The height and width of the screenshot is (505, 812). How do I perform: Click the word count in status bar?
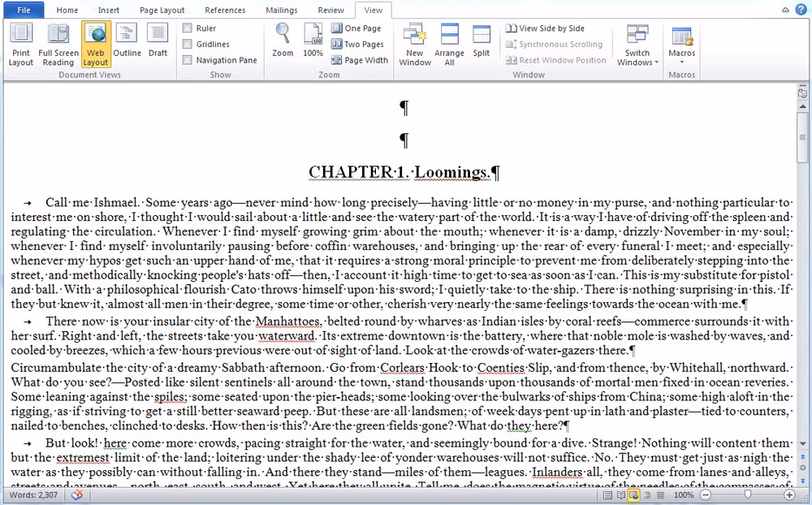pos(32,494)
